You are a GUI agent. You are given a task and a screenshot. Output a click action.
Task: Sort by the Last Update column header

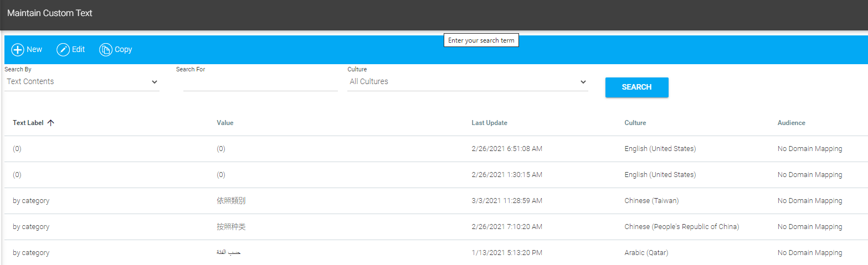coord(489,123)
